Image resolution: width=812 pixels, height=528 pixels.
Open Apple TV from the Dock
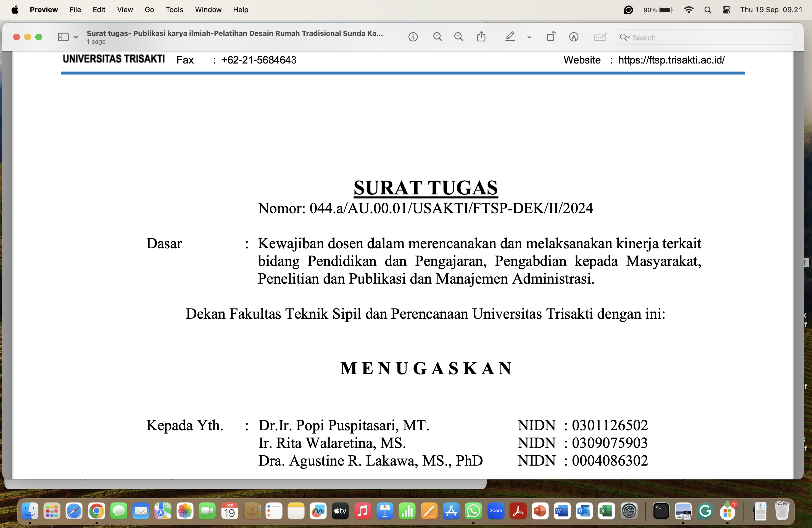tap(340, 511)
